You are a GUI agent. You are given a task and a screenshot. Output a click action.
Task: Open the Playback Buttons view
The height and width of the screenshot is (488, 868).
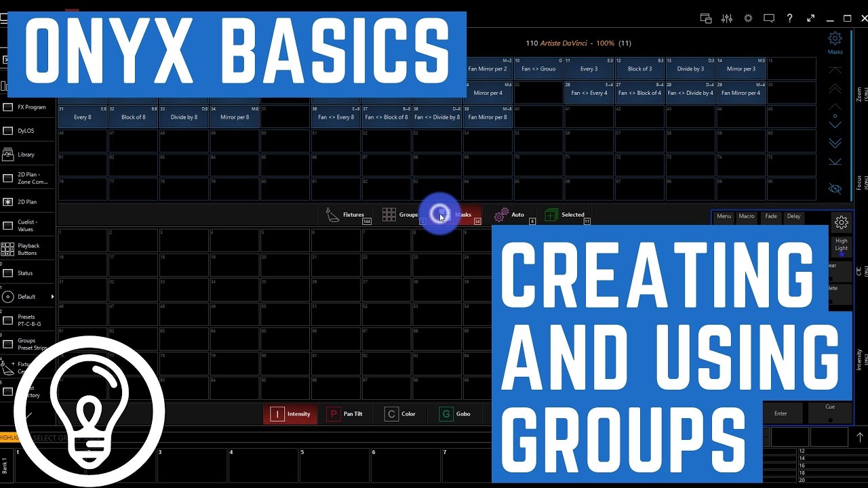[x=27, y=249]
